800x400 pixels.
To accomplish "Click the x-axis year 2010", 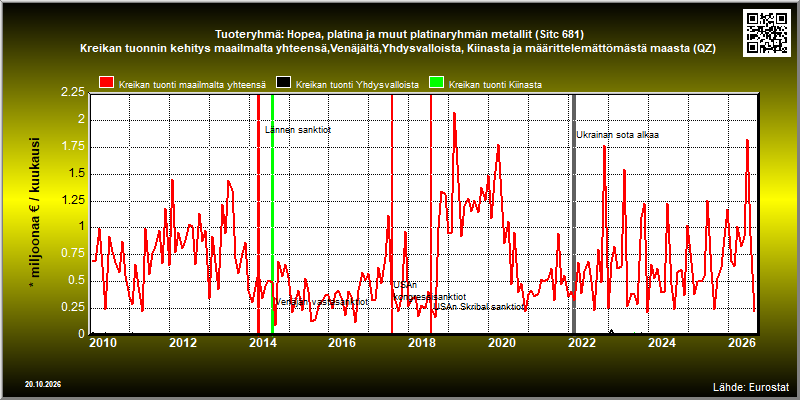I will click(x=104, y=343).
